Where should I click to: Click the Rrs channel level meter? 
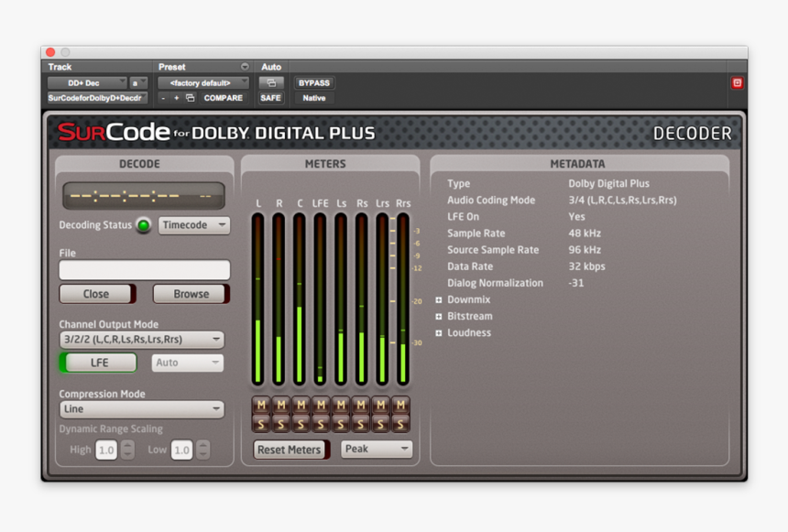402,299
